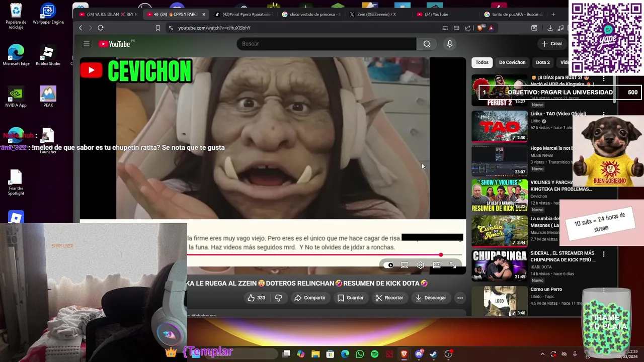This screenshot has height=362, width=644.
Task: Open Microsoft Edge desktop icon
Action: coord(16,55)
